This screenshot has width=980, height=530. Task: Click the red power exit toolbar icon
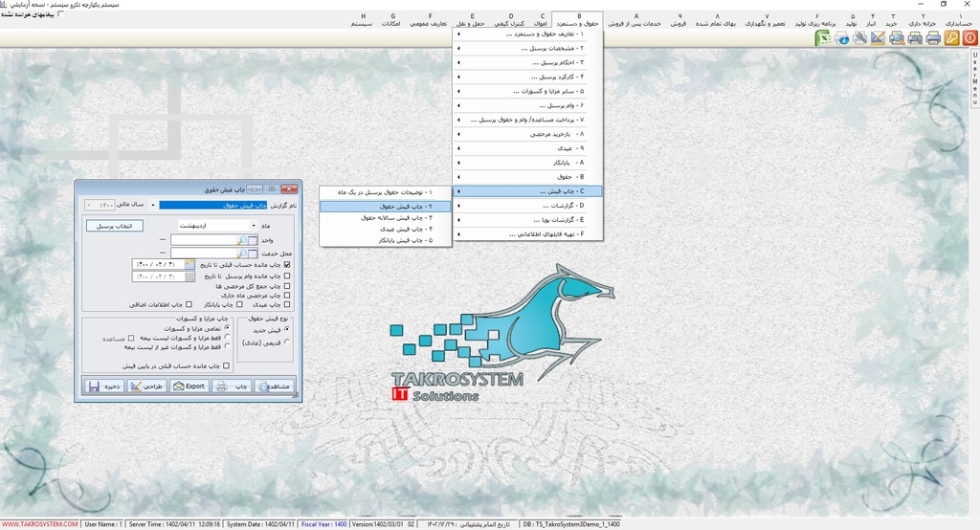[x=969, y=38]
